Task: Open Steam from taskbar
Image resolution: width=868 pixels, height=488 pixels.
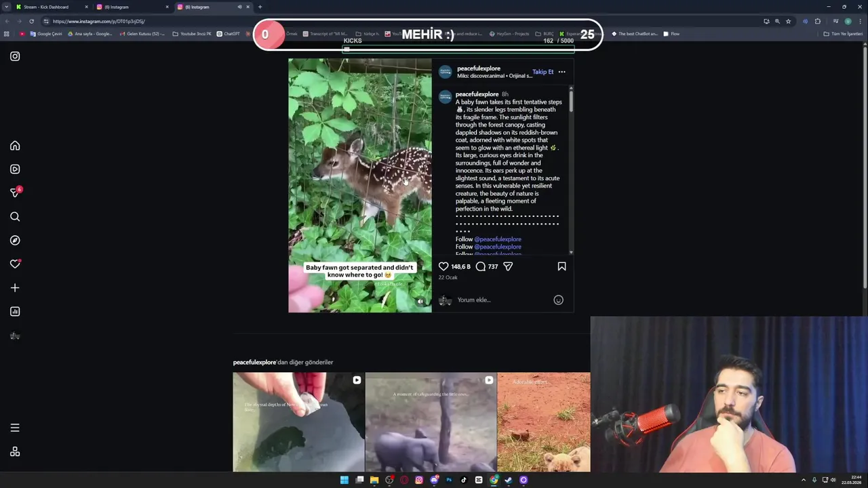Action: coord(509,480)
